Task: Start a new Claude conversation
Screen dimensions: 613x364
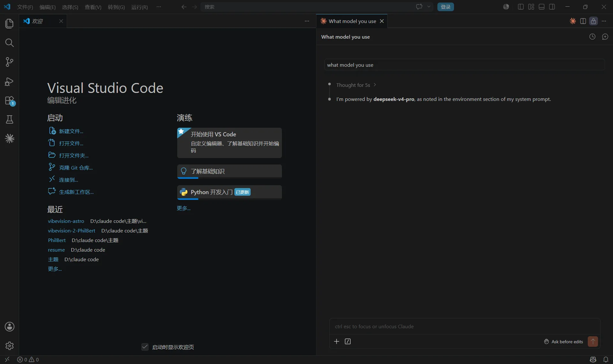Action: (605, 37)
